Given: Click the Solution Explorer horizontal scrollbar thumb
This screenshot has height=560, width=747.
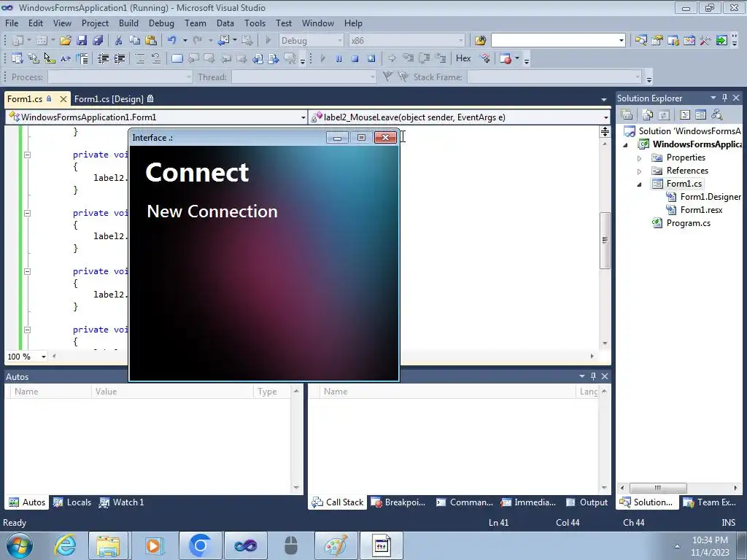Looking at the screenshot, I should (658, 488).
